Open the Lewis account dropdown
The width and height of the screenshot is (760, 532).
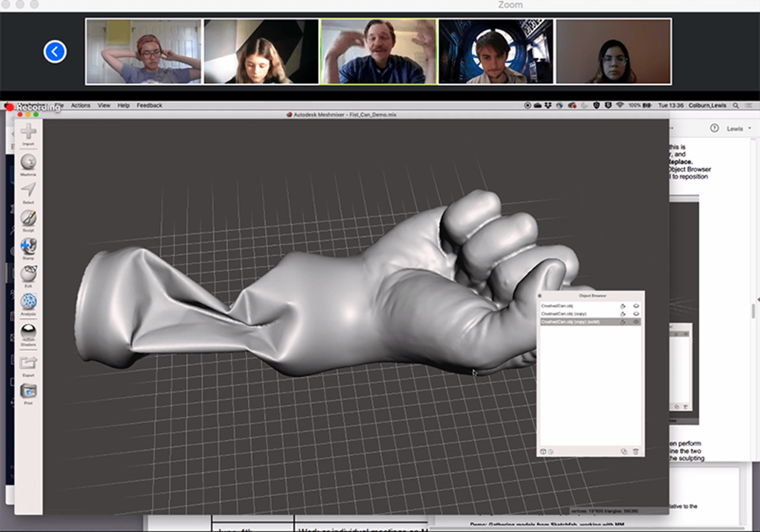(x=738, y=128)
